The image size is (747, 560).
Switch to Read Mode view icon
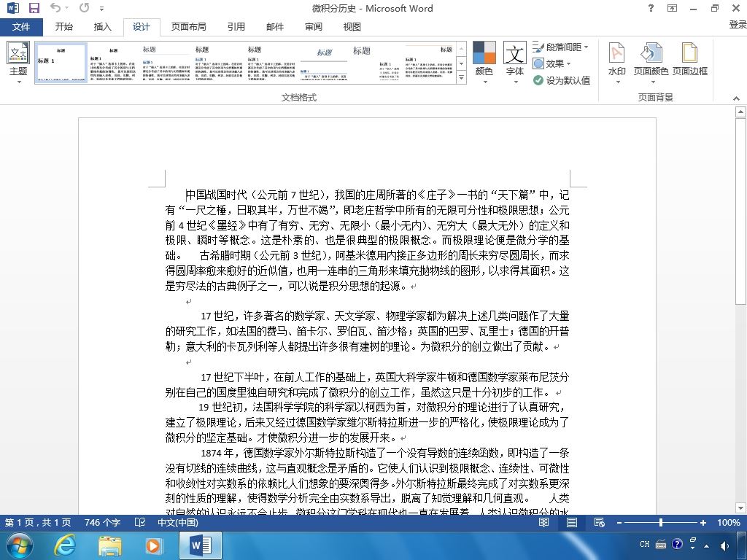click(543, 522)
